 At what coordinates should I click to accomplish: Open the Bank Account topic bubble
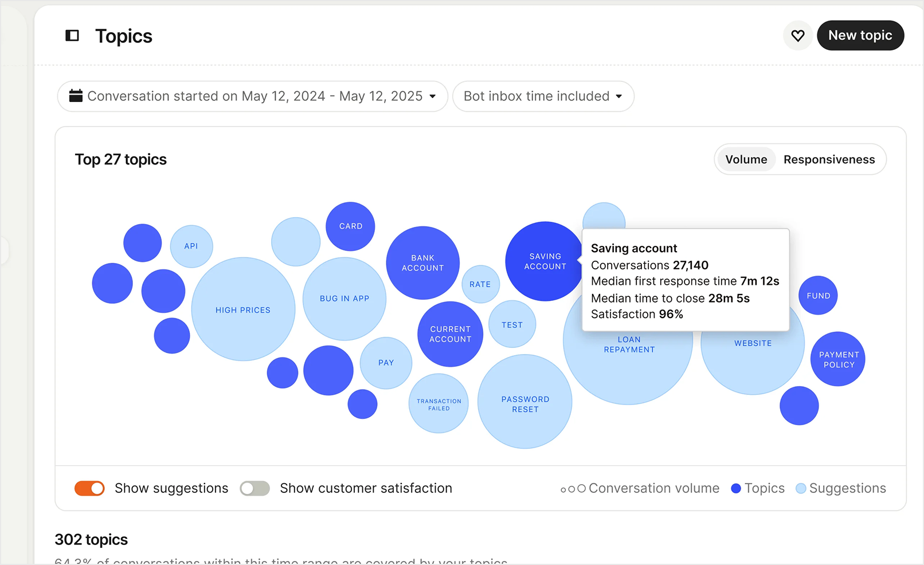click(x=422, y=263)
